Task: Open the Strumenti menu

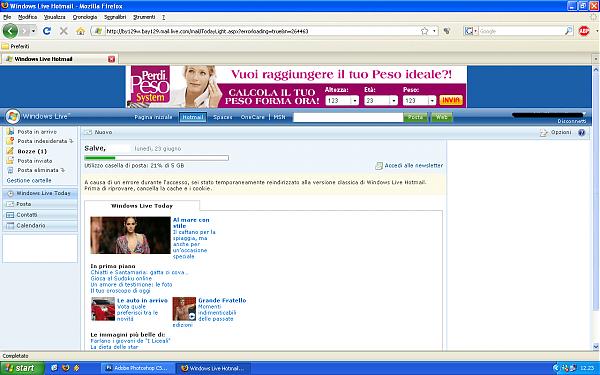Action: click(x=144, y=17)
